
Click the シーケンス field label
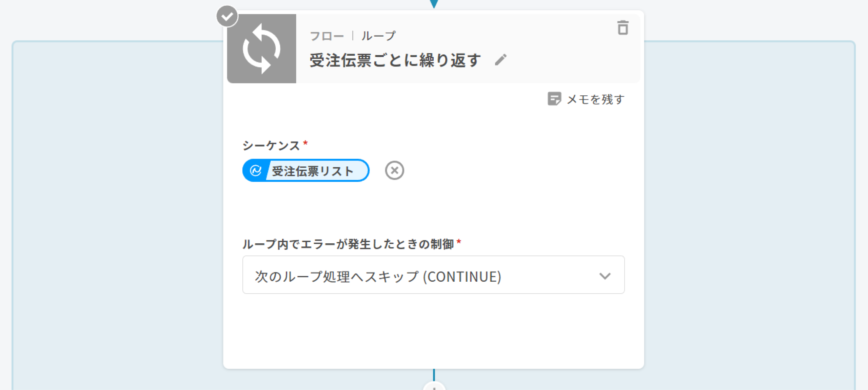(271, 146)
